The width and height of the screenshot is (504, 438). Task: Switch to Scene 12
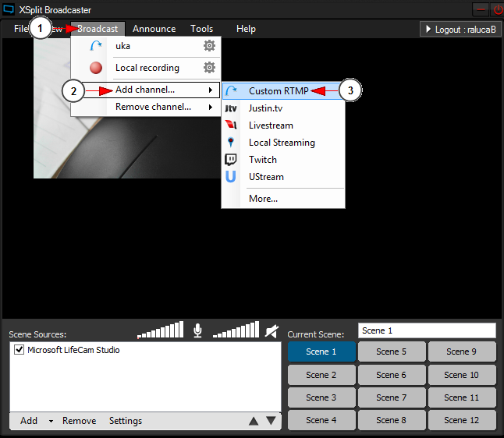point(462,420)
